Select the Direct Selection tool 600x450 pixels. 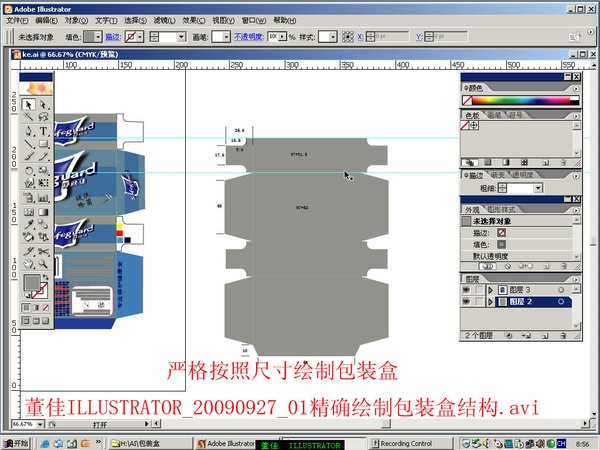point(44,104)
